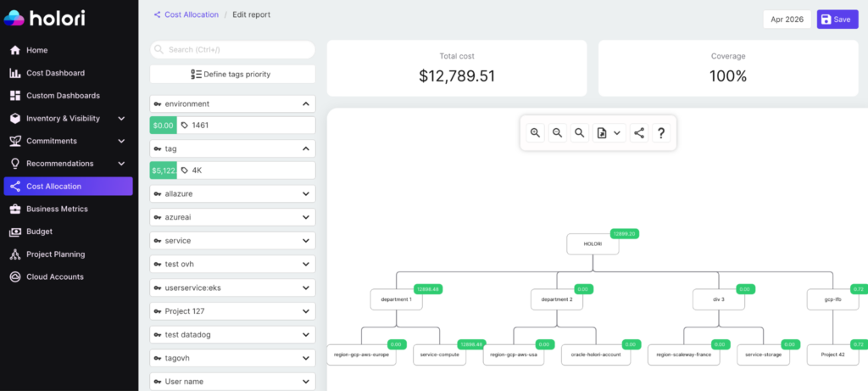Click the Cost Dashboard bar chart icon
Screen dimensions: 868x391
[15, 73]
